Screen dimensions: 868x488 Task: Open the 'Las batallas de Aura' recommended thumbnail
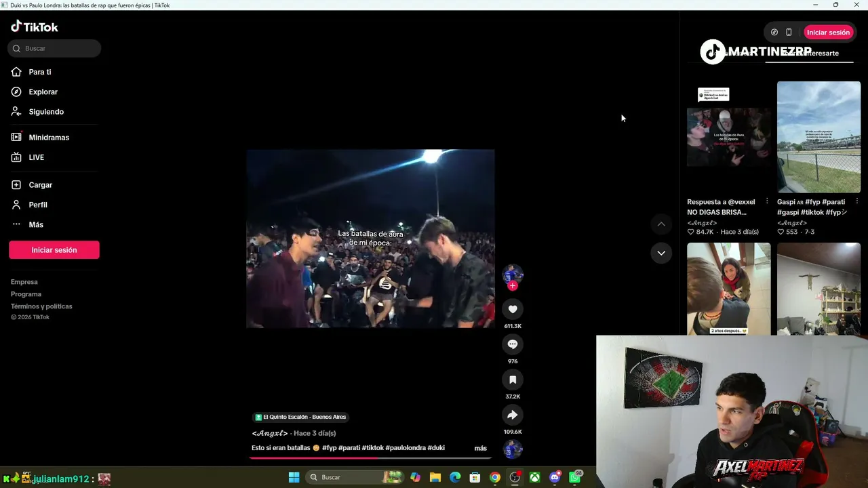coord(729,138)
